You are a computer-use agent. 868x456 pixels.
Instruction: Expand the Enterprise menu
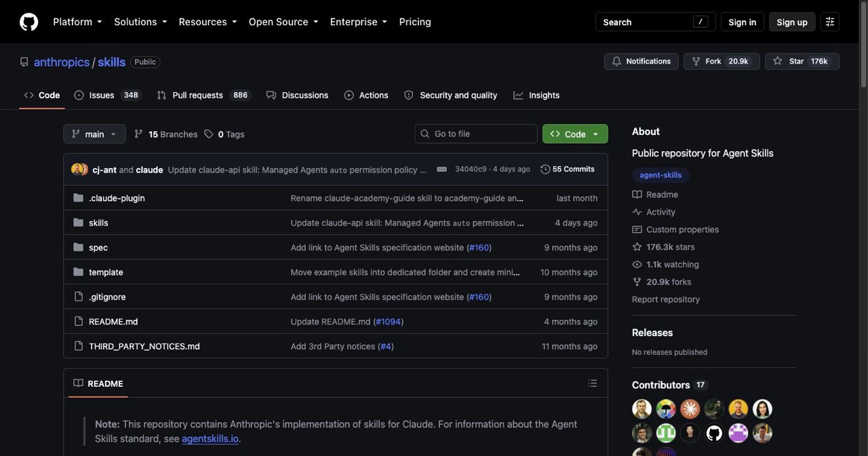click(359, 22)
